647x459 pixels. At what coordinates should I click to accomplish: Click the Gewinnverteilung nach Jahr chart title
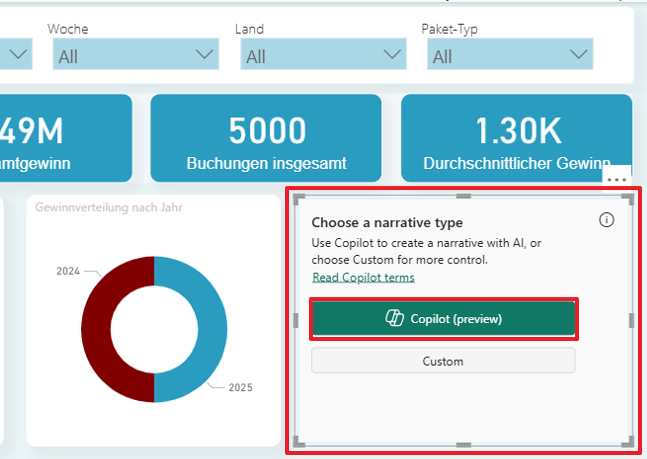click(x=109, y=207)
